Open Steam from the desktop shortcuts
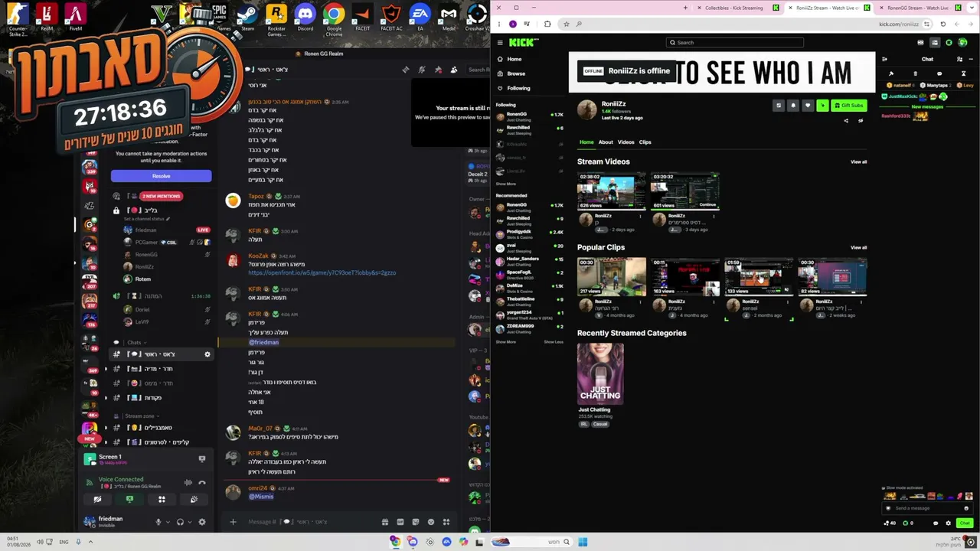This screenshot has height=551, width=980. pyautogui.click(x=247, y=16)
